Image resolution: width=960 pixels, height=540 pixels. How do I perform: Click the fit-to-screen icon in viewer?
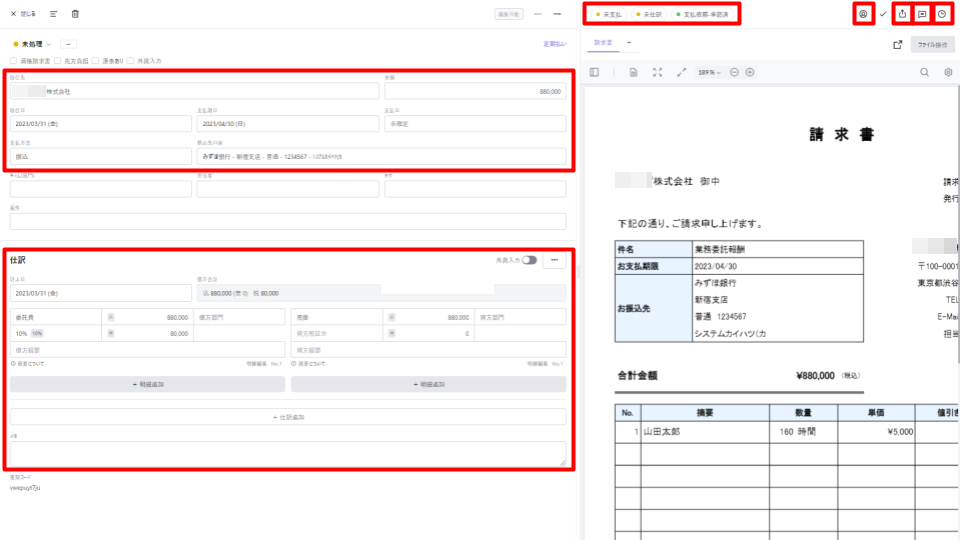click(x=658, y=72)
